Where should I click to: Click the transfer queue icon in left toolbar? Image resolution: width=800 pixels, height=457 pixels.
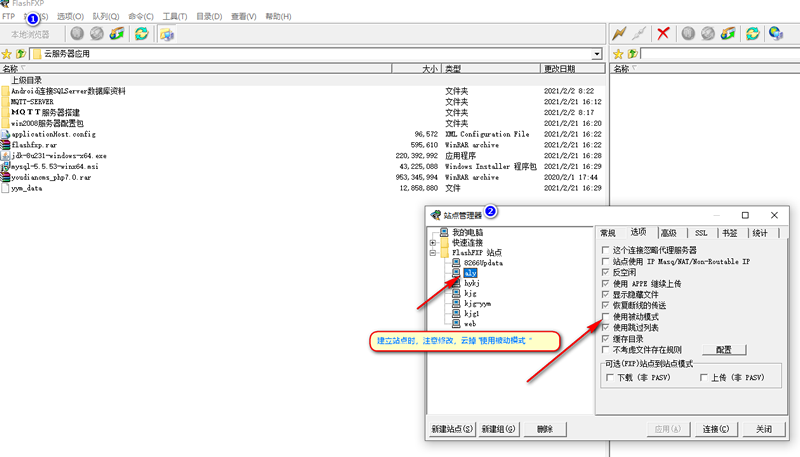coord(117,34)
